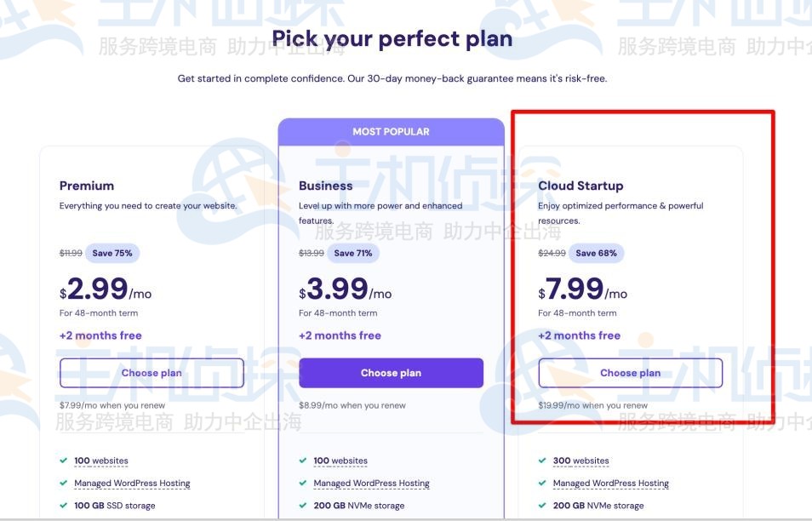Click 100 GB SSD storage feature text

tap(114, 506)
